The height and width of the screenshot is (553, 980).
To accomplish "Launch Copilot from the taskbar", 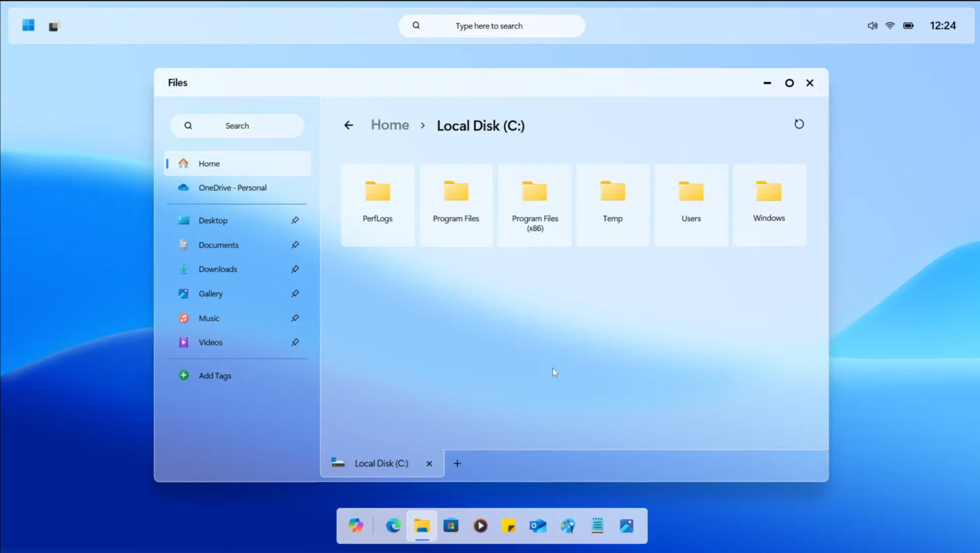I will [x=355, y=526].
